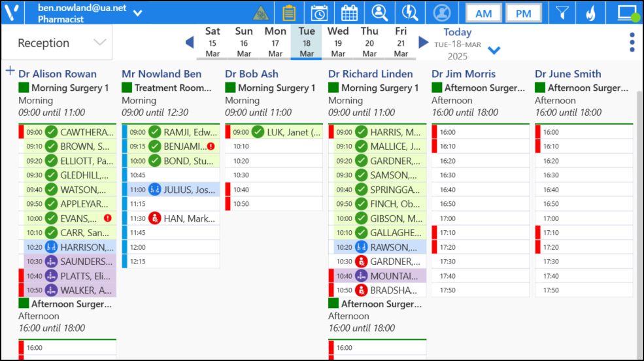Screen dimensions: 644x361
Task: Open the clipboard tasks icon
Action: click(289, 13)
